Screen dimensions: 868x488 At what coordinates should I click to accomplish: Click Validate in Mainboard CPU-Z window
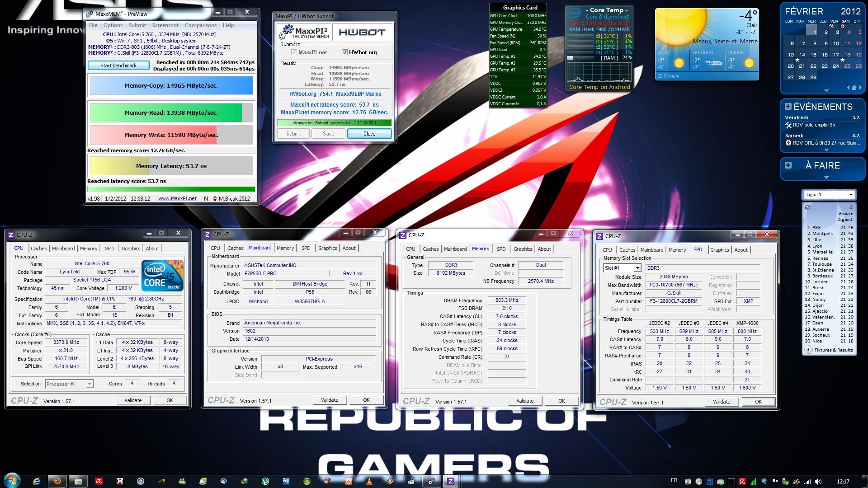[x=330, y=400]
